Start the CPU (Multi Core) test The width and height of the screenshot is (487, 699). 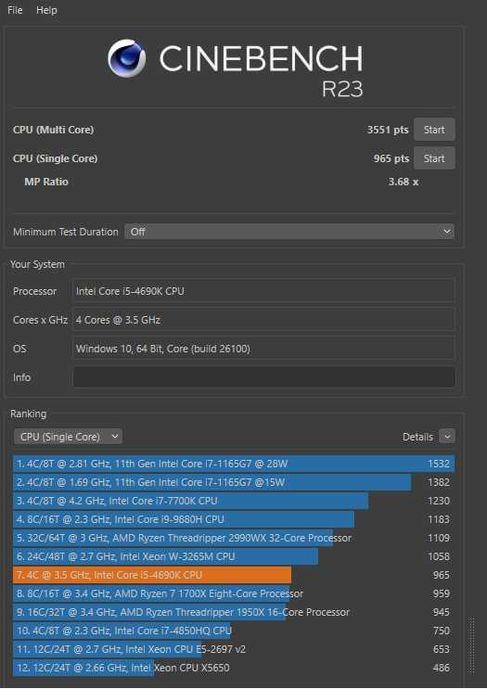pyautogui.click(x=434, y=130)
